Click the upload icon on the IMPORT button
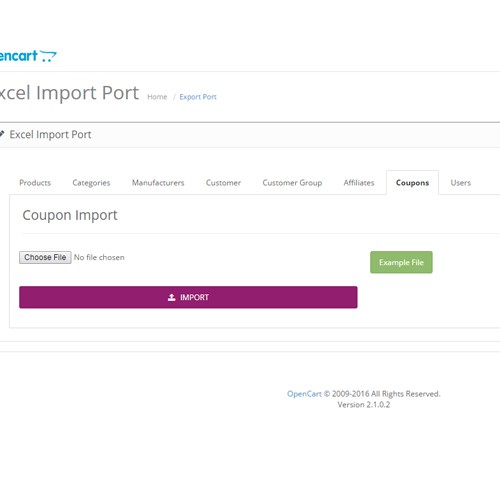This screenshot has width=500, height=500. coord(171,297)
